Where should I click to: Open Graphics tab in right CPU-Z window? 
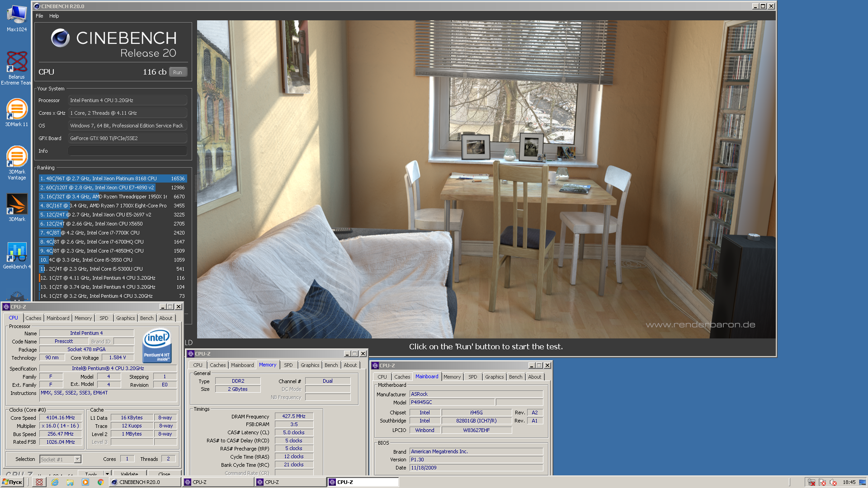(x=494, y=377)
